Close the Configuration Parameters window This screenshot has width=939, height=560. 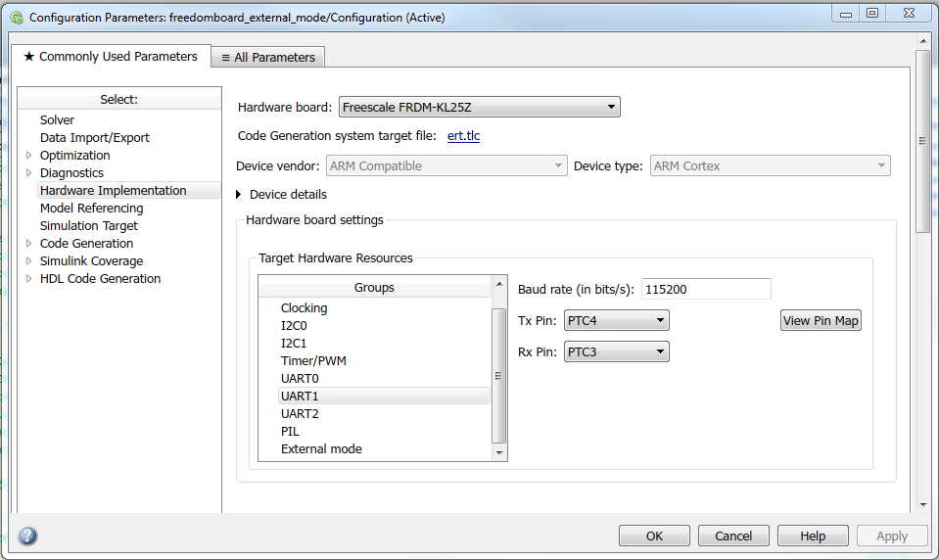point(909,13)
